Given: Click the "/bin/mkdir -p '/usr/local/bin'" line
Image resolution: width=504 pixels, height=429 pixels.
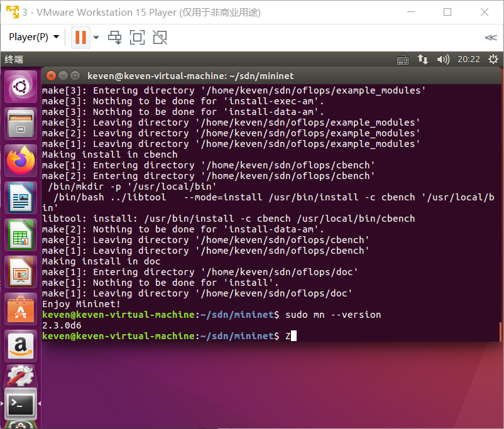Looking at the screenshot, I should (x=132, y=187).
